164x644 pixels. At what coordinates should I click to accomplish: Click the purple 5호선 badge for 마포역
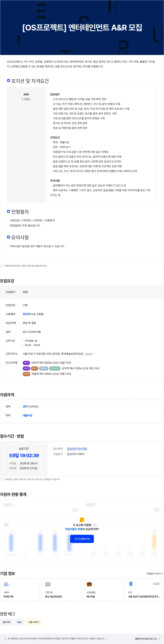click(x=26, y=362)
